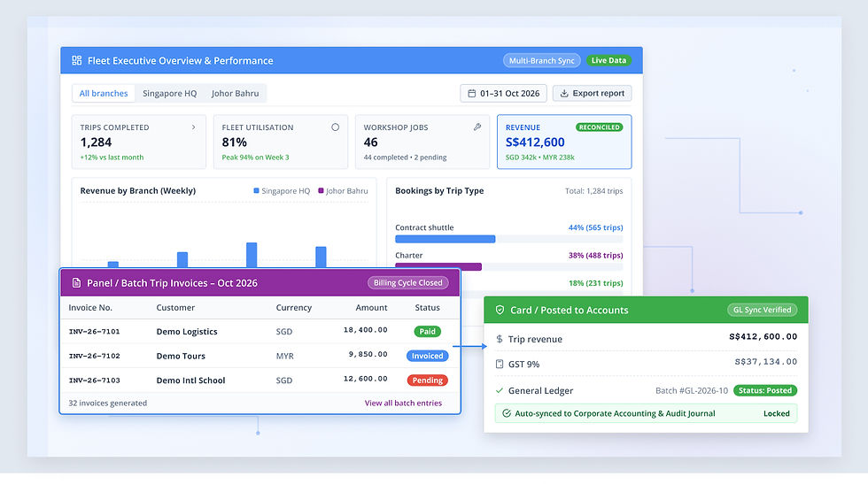The width and height of the screenshot is (868, 484).
Task: Click the shield icon in Posted to Accounts header
Action: [x=500, y=310]
